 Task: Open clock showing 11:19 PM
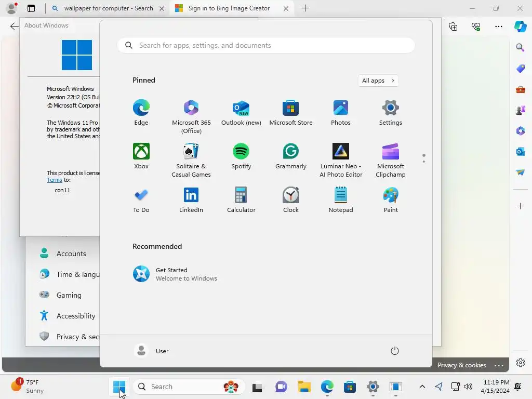click(x=495, y=387)
